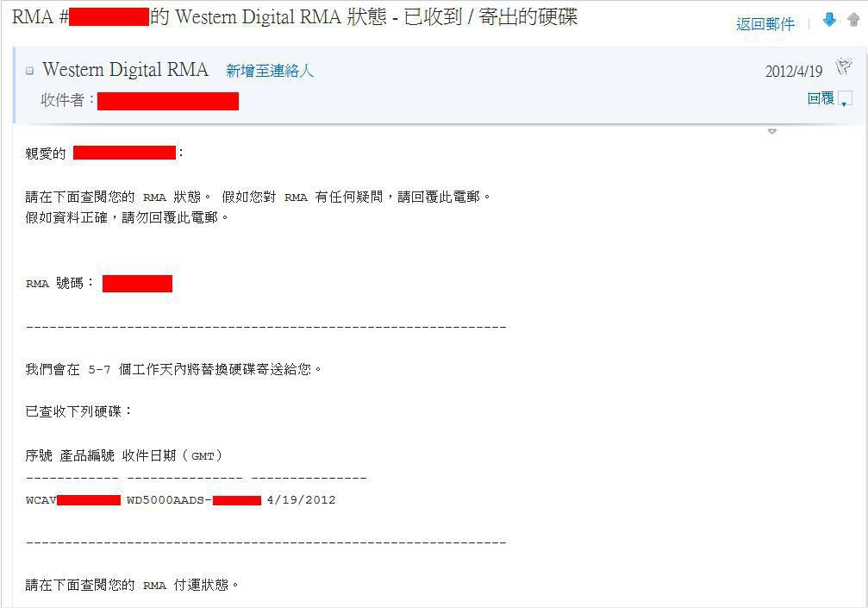This screenshot has width=868, height=608.
Task: Expand the small triangle below message header
Action: click(772, 131)
